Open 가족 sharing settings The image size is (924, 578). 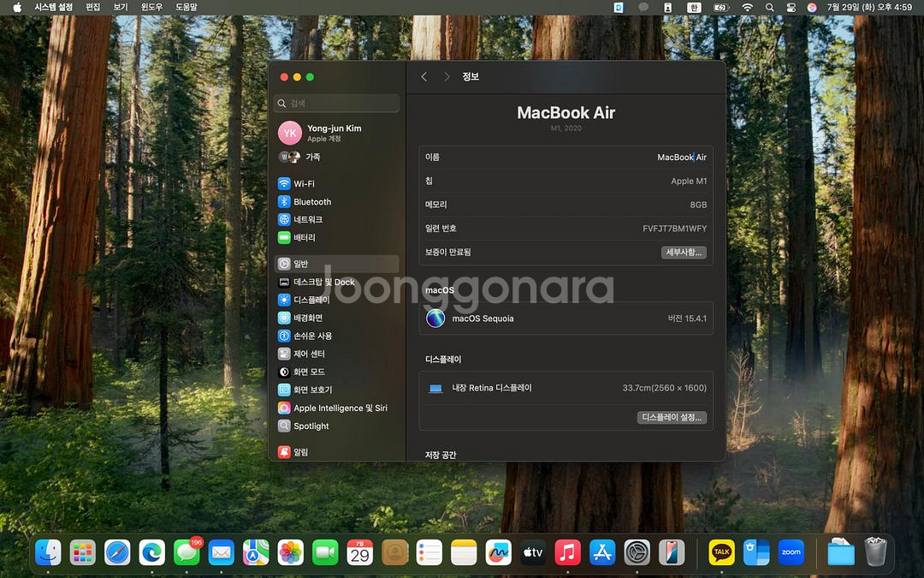click(336, 157)
